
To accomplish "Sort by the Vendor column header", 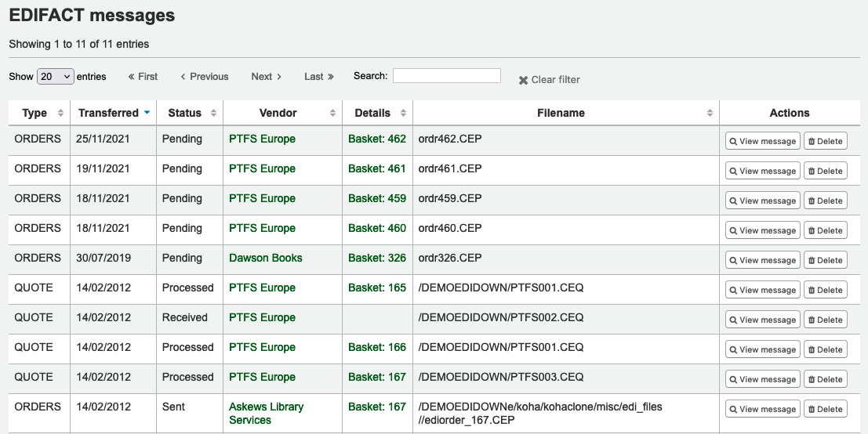I will coord(278,113).
